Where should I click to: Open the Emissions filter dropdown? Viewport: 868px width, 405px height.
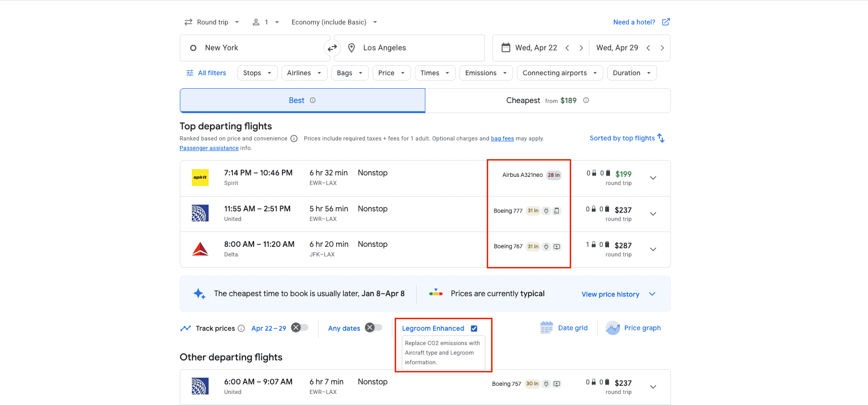[486, 73]
